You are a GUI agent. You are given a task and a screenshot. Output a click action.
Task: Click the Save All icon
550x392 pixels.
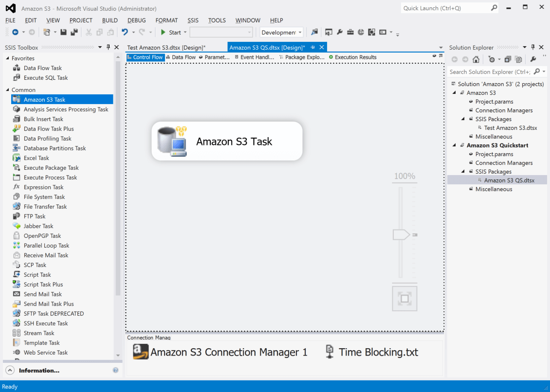click(x=74, y=32)
